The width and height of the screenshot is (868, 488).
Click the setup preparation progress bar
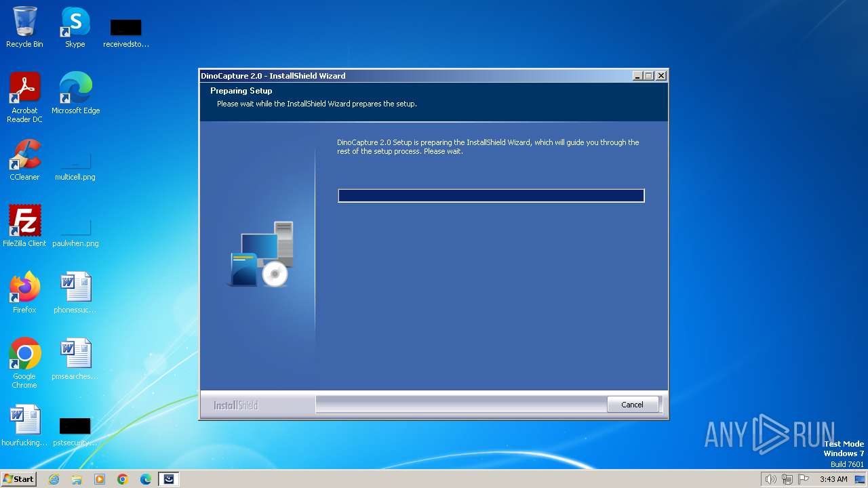(491, 196)
